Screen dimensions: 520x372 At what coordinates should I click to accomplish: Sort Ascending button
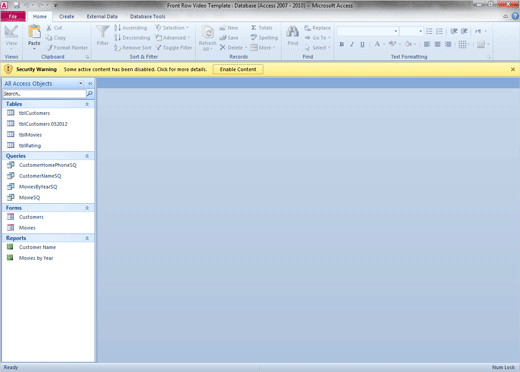(131, 28)
